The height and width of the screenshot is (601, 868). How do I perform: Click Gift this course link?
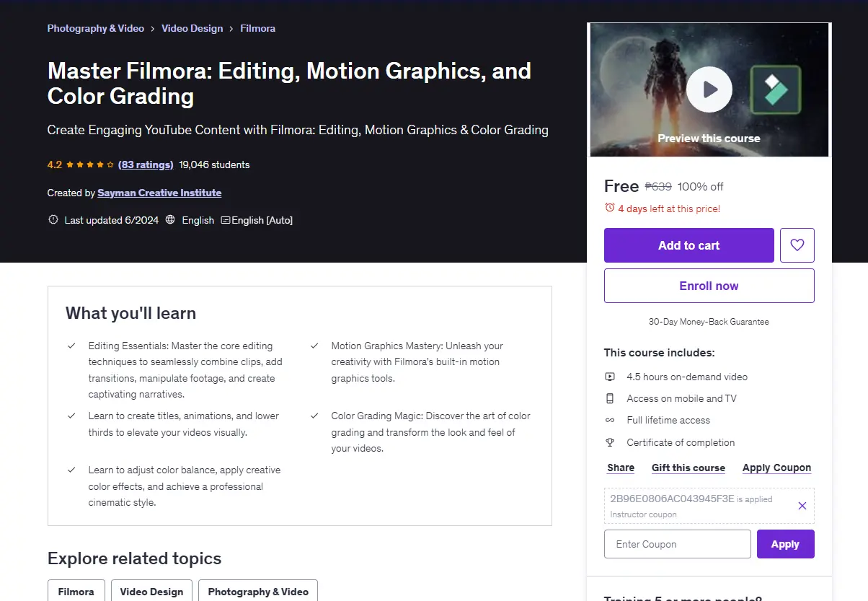click(688, 468)
